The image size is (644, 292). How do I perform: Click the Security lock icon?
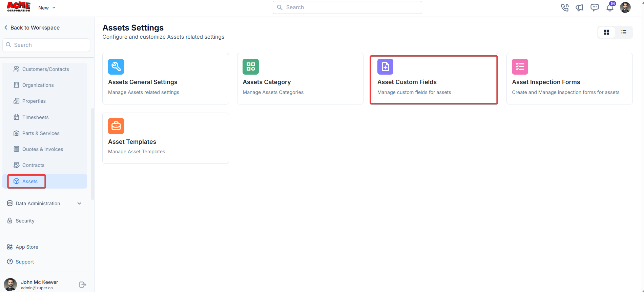coord(10,221)
